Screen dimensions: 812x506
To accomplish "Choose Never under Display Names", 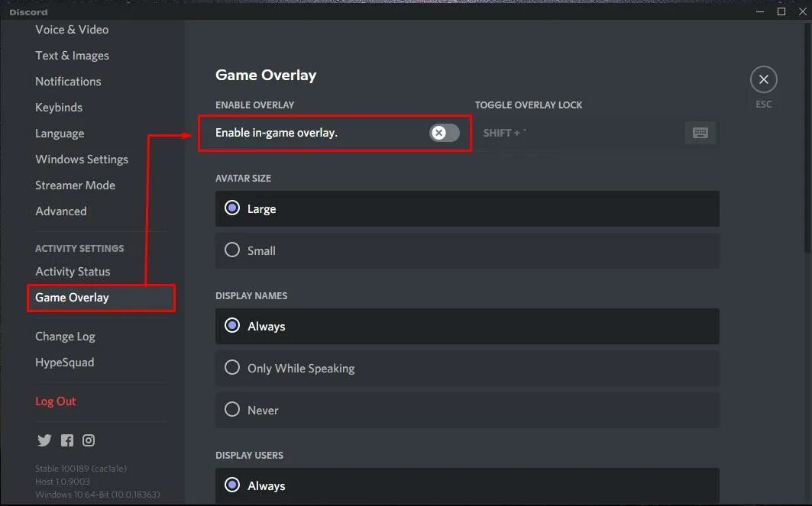I will [467, 410].
